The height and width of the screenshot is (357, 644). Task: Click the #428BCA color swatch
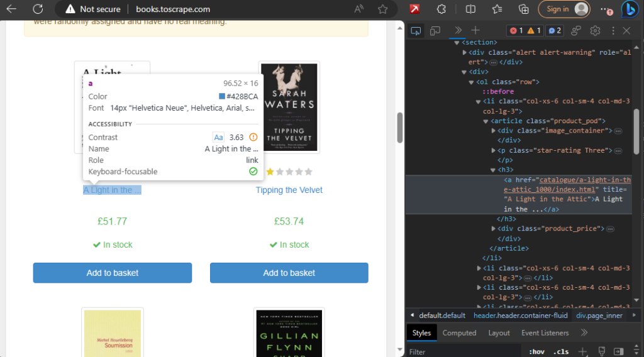(x=222, y=96)
